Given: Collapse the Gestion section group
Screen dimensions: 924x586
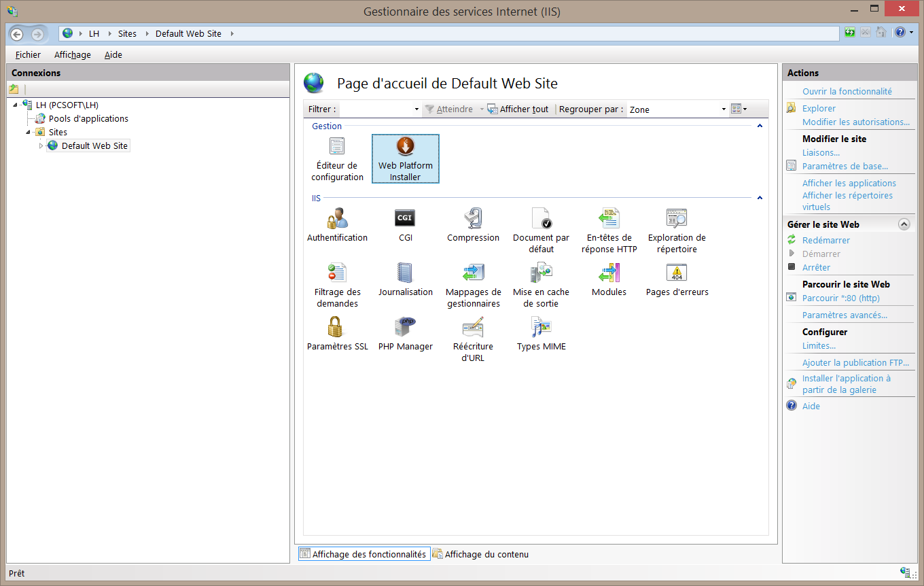Looking at the screenshot, I should click(x=760, y=126).
